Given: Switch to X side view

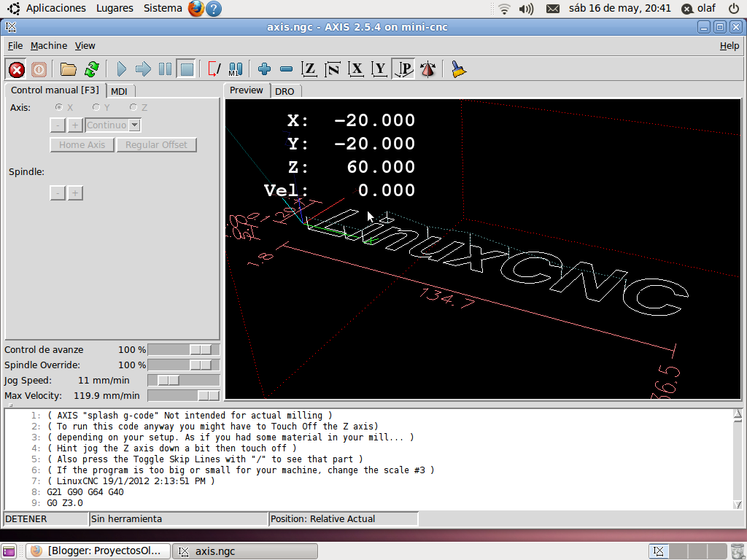Looking at the screenshot, I should point(356,69).
